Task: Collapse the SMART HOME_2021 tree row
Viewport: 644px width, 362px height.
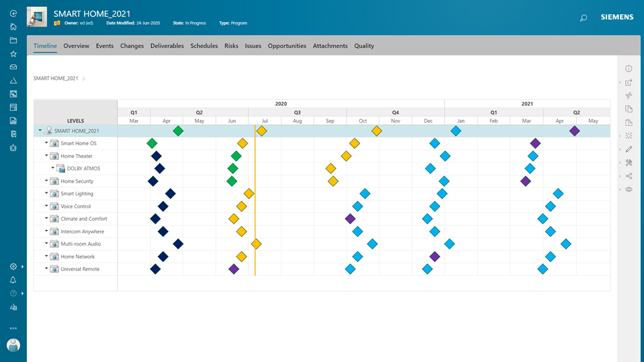Action: click(x=40, y=131)
